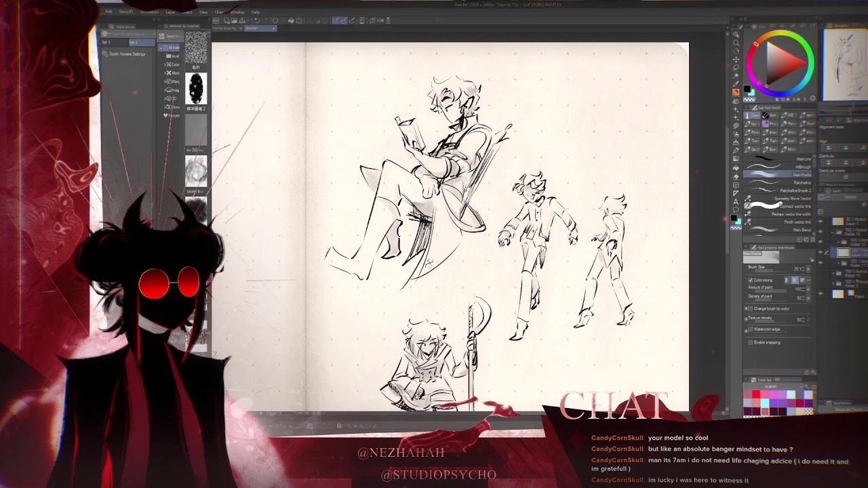This screenshot has height=488, width=868.
Task: Hide the Paper layer using its eye
Action: (821, 293)
